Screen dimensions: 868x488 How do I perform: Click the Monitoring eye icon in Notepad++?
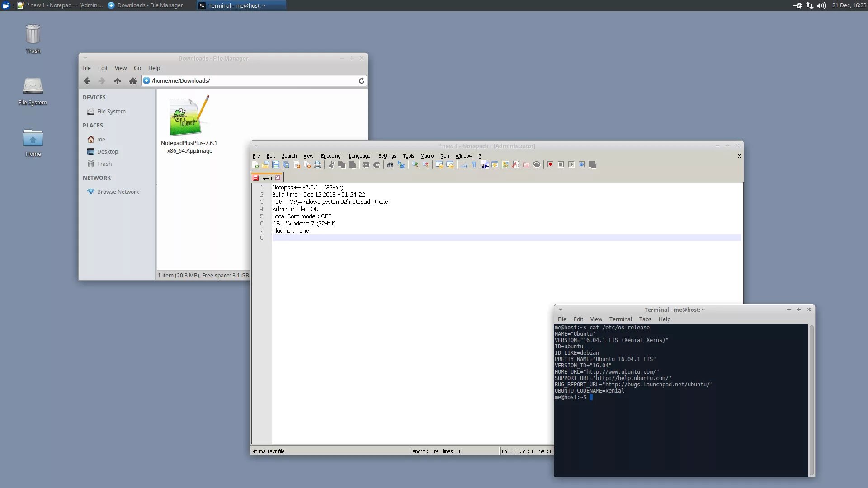(x=537, y=165)
